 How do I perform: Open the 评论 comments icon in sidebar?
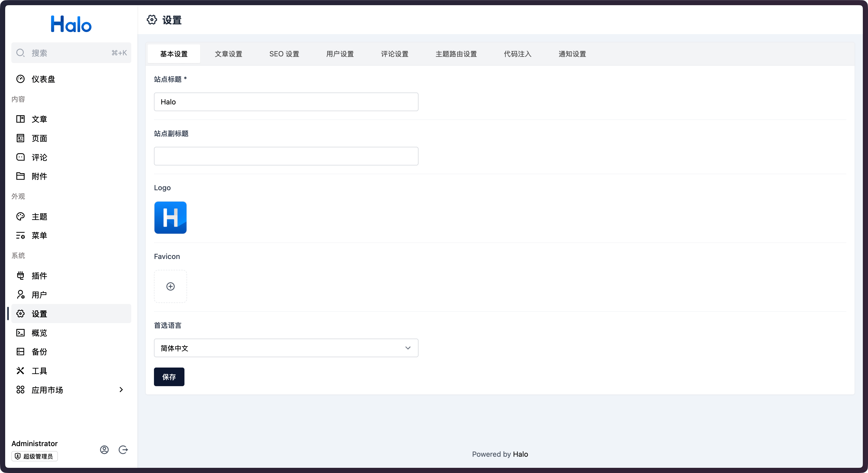click(21, 157)
